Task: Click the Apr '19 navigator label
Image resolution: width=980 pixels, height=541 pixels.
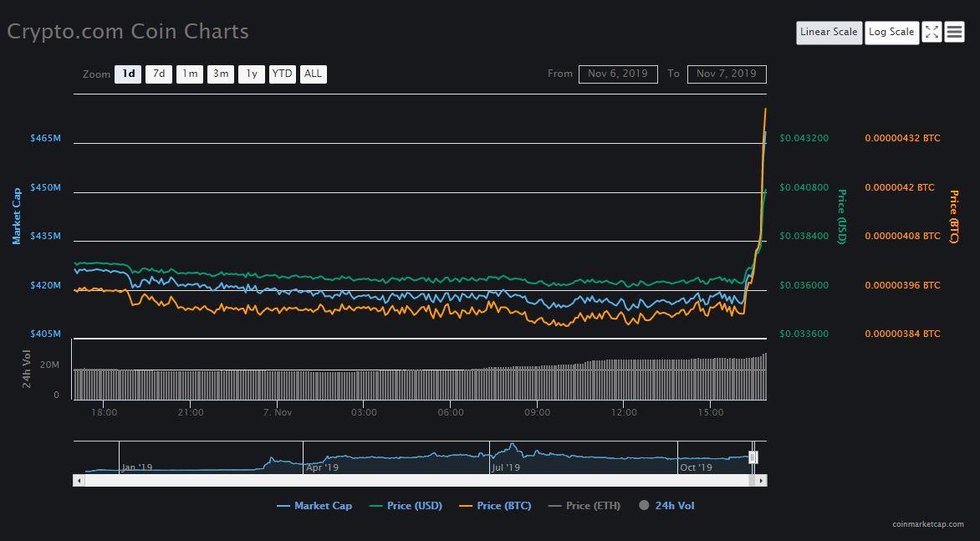Action: tap(323, 467)
